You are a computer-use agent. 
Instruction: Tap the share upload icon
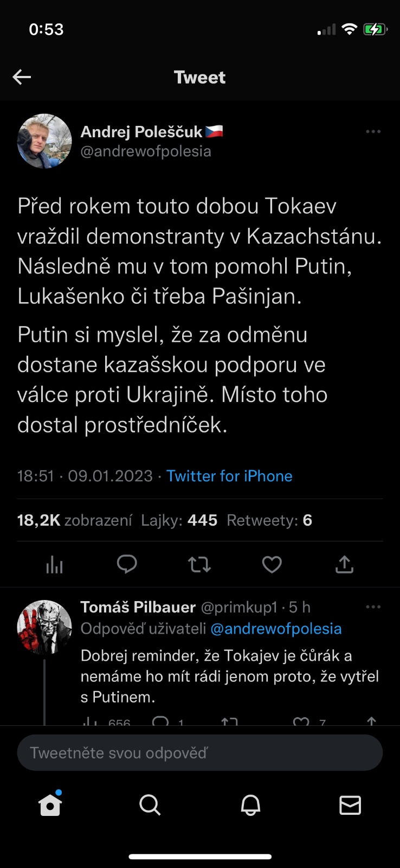pyautogui.click(x=344, y=565)
